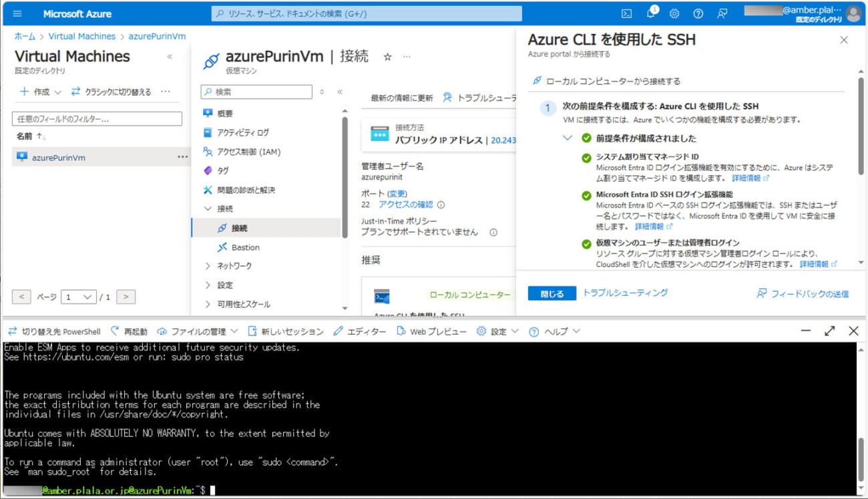Open the ellipsis menu for azurePurinVm row
The width and height of the screenshot is (868, 499).
182,157
